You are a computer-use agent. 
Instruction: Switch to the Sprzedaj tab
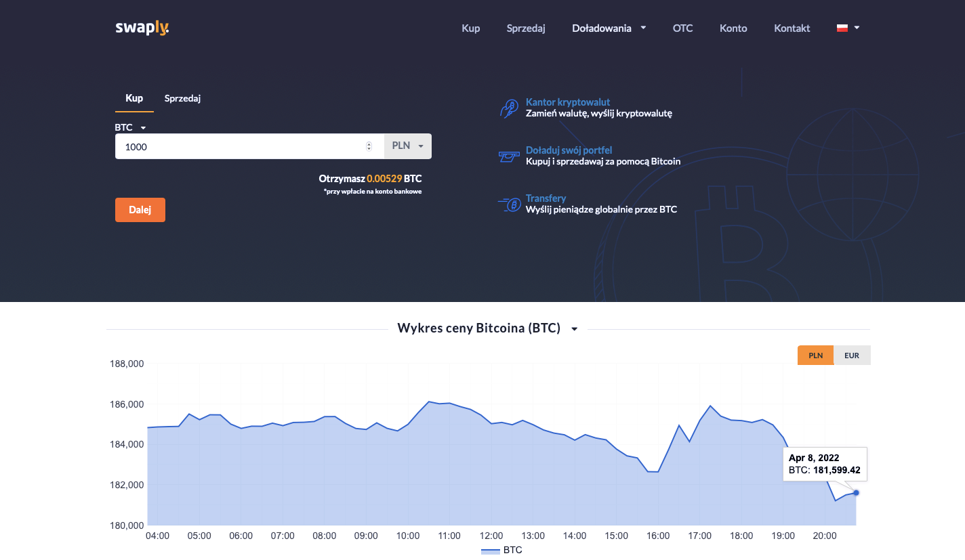(182, 98)
